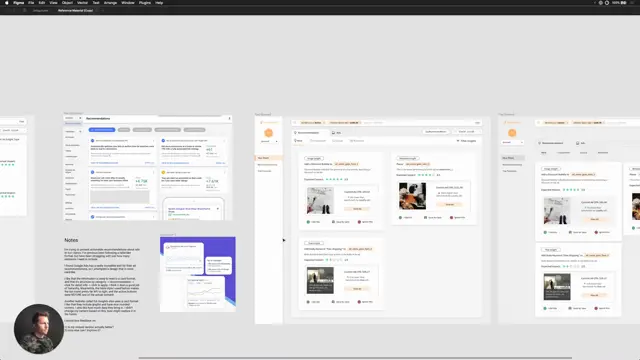Click the orange-jacket product image in the middle frame
Screen dimensions: 640x360
click(x=412, y=196)
